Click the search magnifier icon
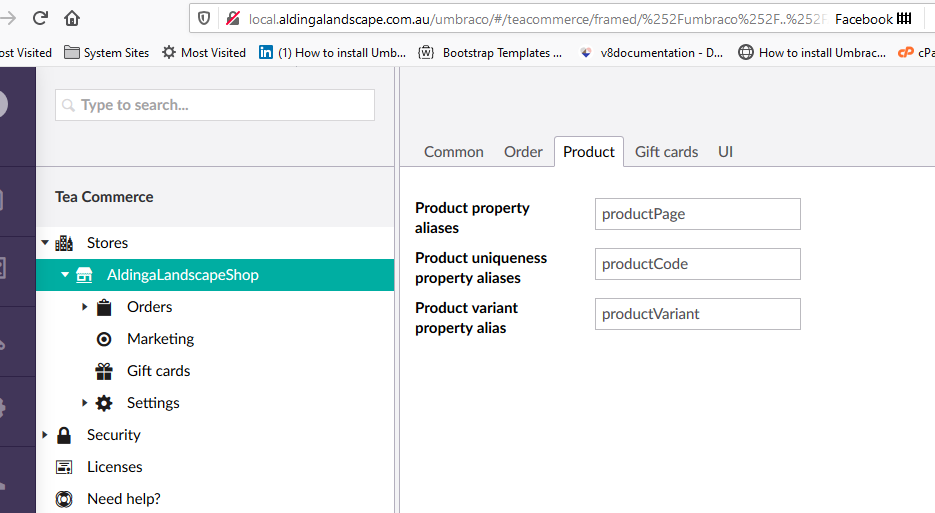The height and width of the screenshot is (513, 935). coord(69,105)
